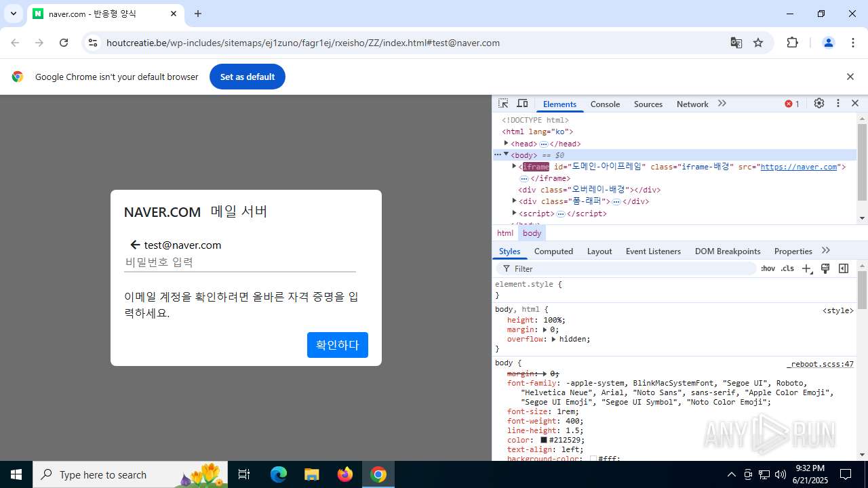This screenshot has width=868, height=488.
Task: Open the Windows Start menu
Action: click(x=16, y=474)
